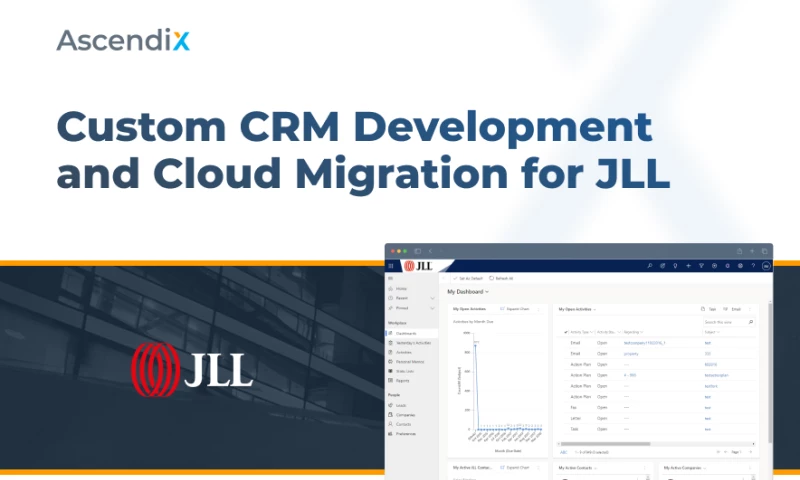Open the app launcher waffle icon
The height and width of the screenshot is (480, 800).
(391, 266)
